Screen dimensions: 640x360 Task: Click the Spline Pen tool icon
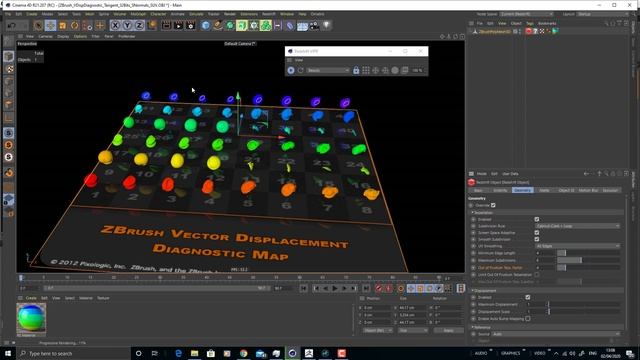pos(218,26)
